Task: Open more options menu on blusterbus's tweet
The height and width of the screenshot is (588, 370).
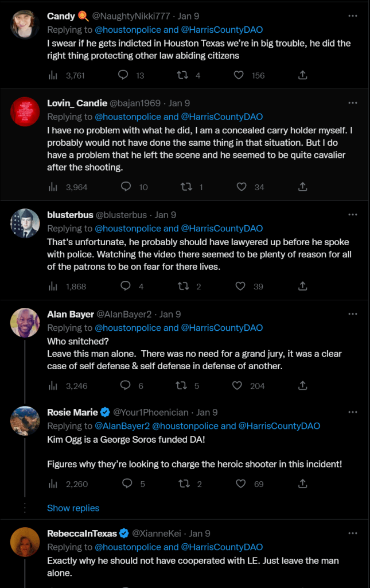Action: 353,214
